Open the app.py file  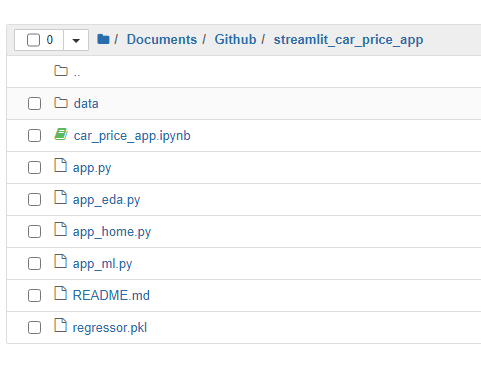click(x=92, y=168)
